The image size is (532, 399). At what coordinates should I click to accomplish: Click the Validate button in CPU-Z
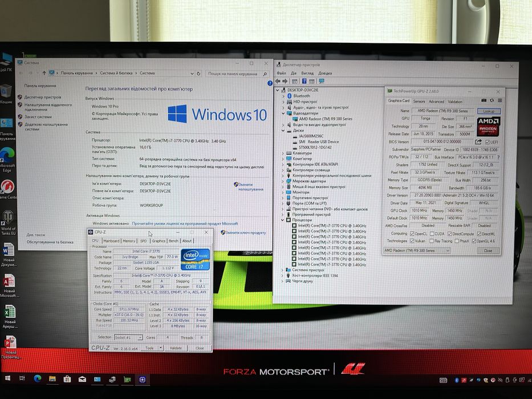click(176, 348)
